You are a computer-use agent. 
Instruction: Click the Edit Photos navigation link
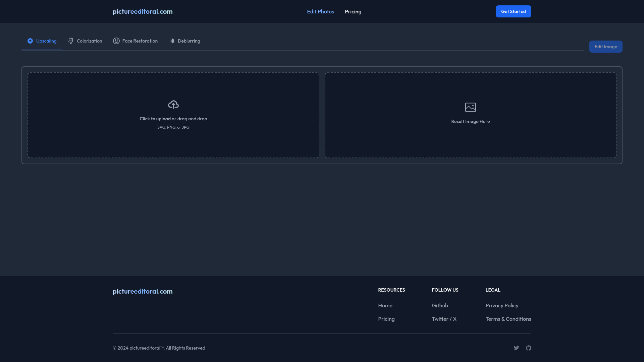tap(320, 11)
